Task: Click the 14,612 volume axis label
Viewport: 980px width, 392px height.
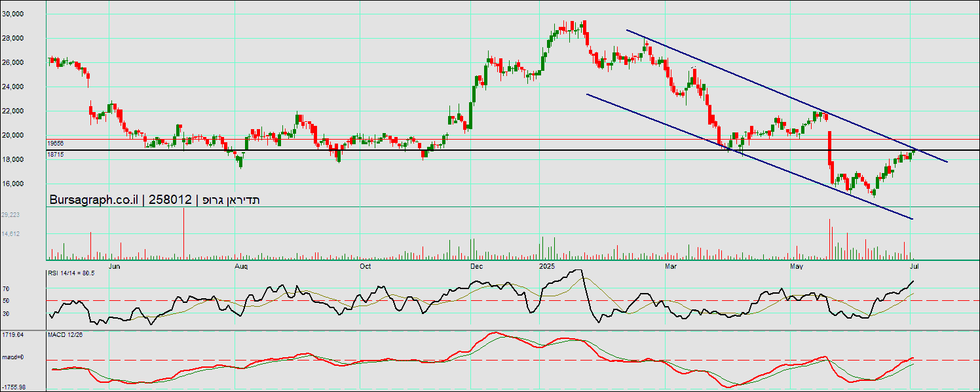Action: (x=10, y=233)
